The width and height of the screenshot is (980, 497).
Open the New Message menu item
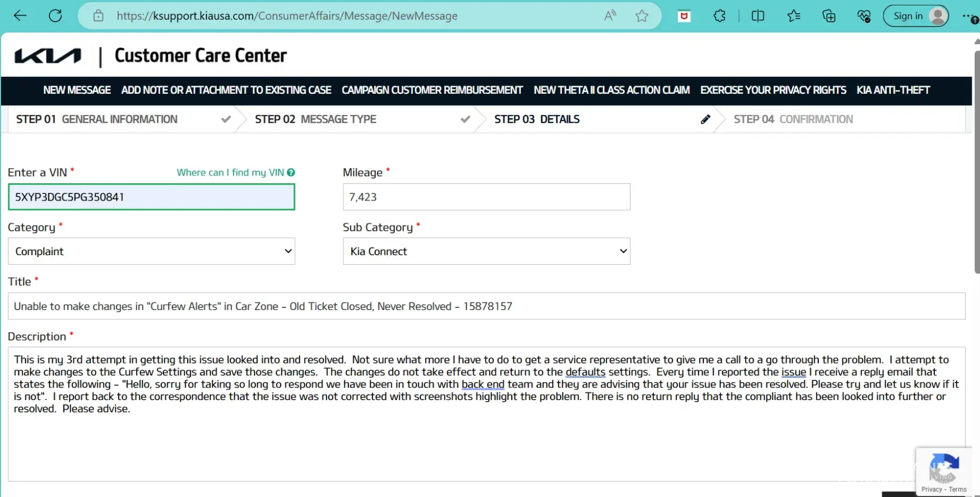pos(77,90)
